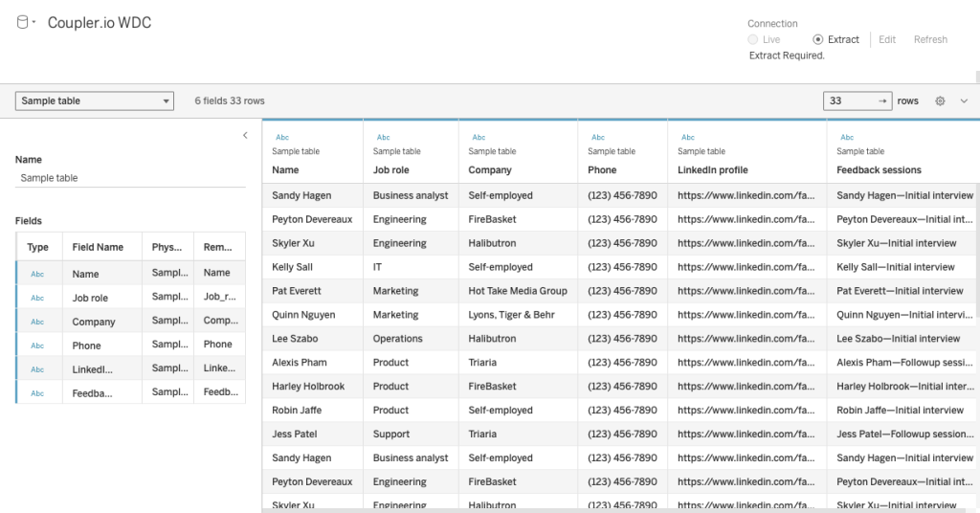Click the Kelly Sall name cell

[292, 267]
